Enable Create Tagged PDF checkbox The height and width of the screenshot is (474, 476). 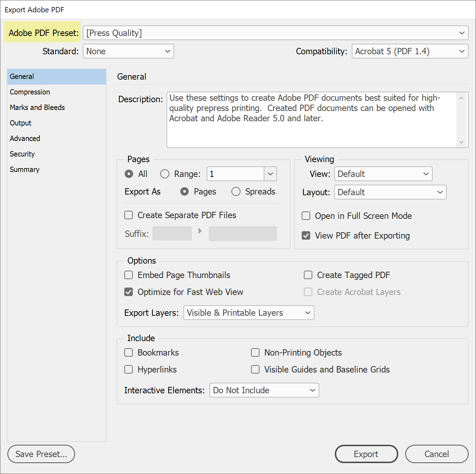pos(308,275)
